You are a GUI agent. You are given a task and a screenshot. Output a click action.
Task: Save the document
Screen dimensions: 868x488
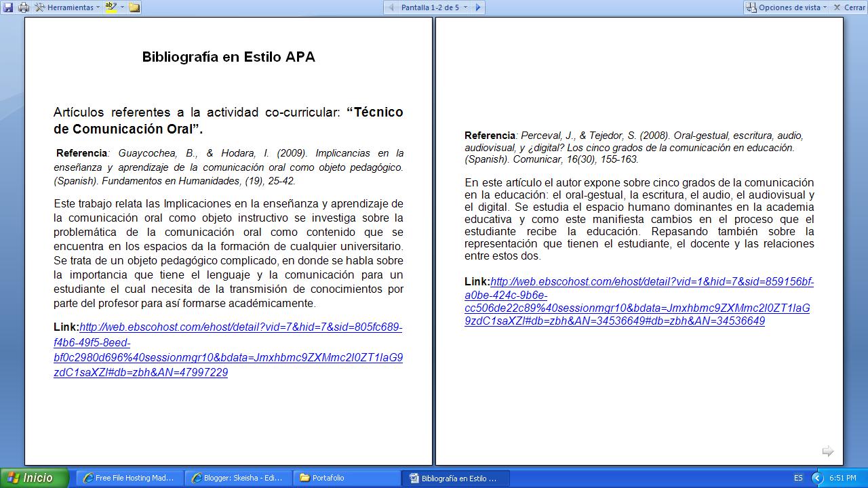pyautogui.click(x=8, y=7)
